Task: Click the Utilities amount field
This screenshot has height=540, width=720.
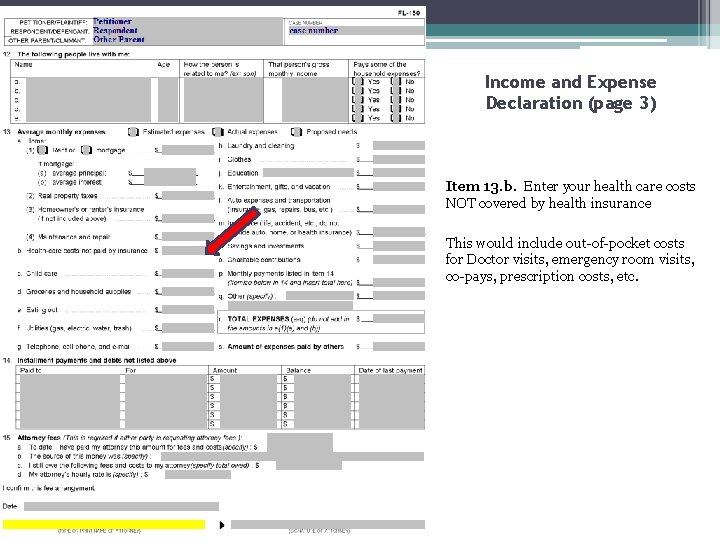Action: pyautogui.click(x=188, y=328)
